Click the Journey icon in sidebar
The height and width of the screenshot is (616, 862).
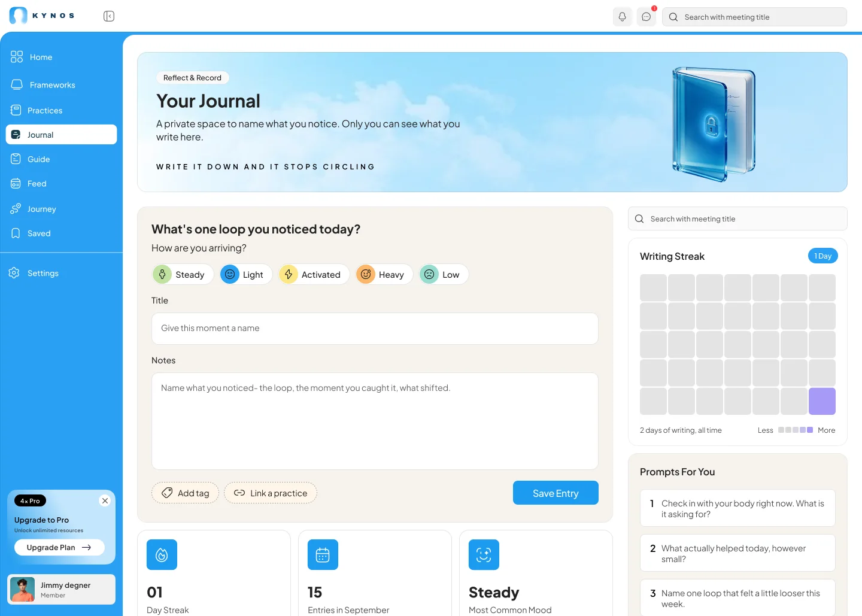tap(16, 208)
